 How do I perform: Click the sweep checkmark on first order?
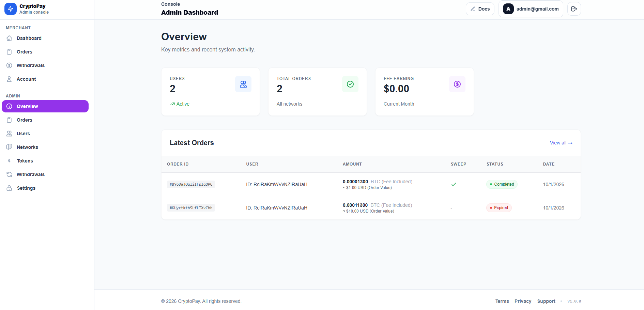454,184
